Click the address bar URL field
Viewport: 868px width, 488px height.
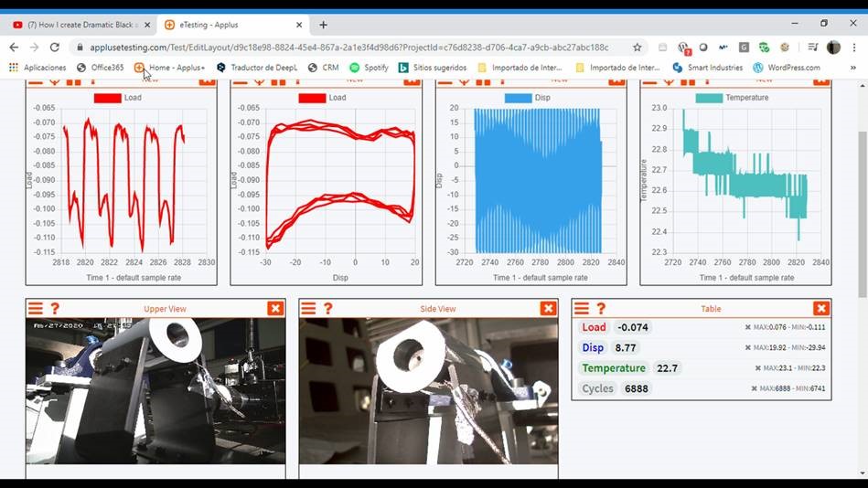click(348, 48)
